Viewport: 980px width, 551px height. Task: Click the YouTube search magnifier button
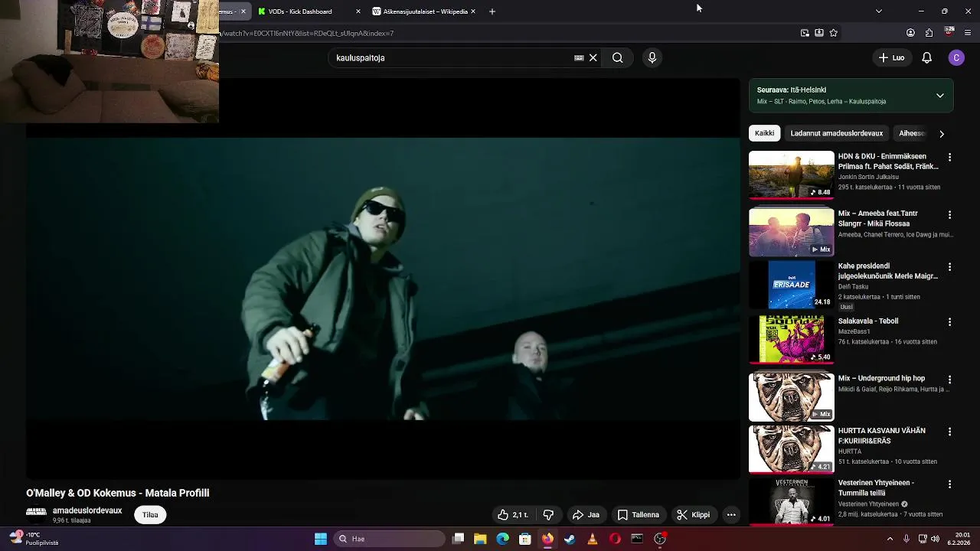point(617,57)
